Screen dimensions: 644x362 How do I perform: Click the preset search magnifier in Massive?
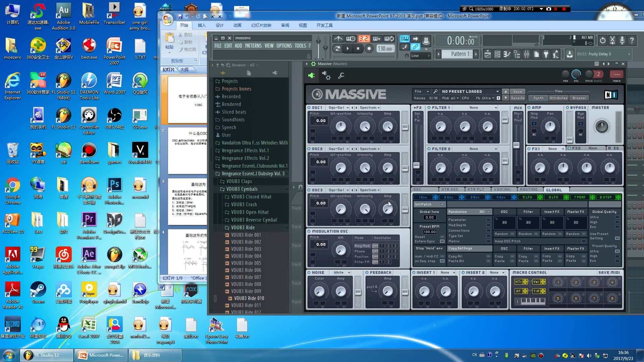(x=435, y=92)
